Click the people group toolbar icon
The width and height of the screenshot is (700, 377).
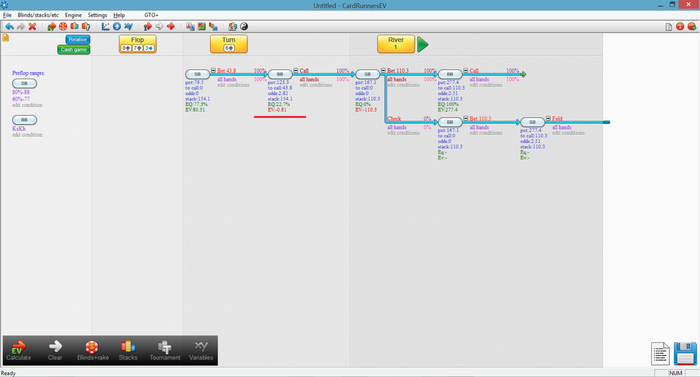232,26
